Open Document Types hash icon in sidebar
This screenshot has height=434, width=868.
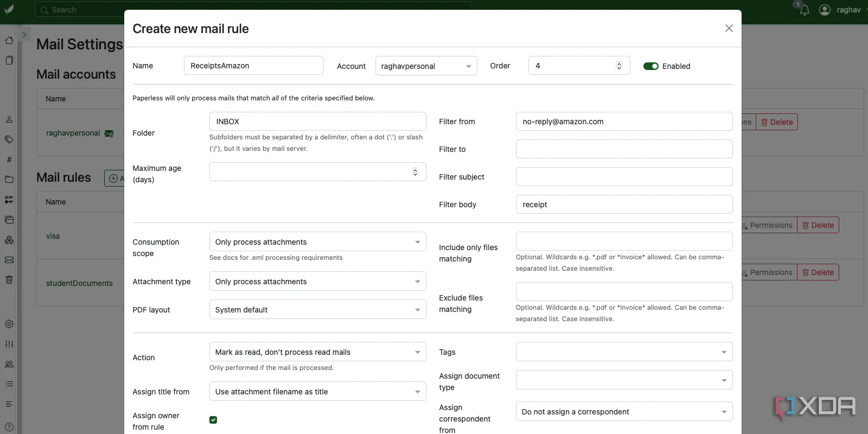[9, 159]
